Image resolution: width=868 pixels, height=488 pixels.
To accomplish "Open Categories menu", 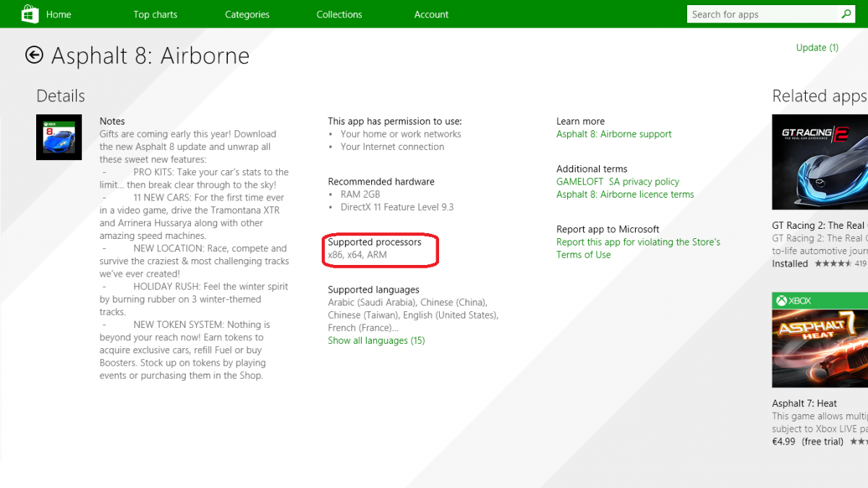I will (247, 14).
